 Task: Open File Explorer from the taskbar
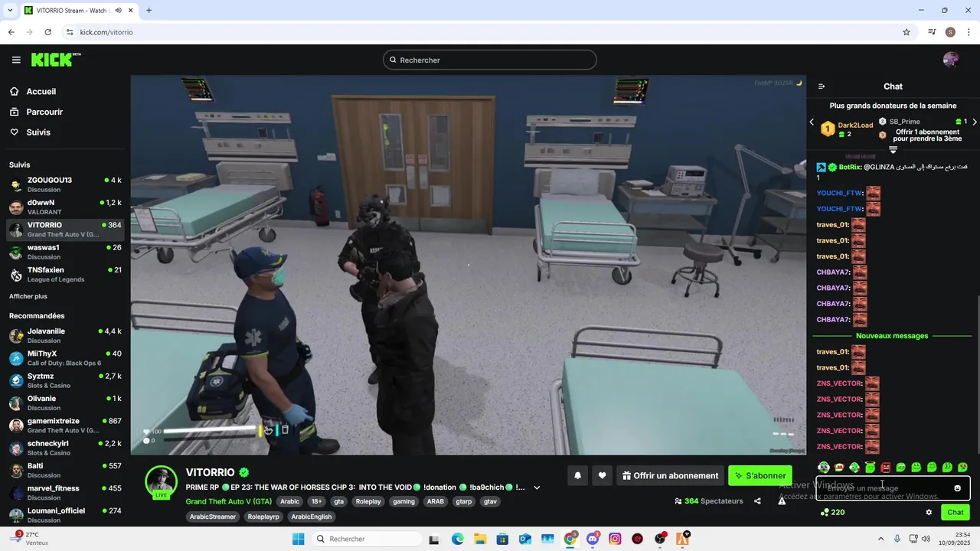coord(480,539)
